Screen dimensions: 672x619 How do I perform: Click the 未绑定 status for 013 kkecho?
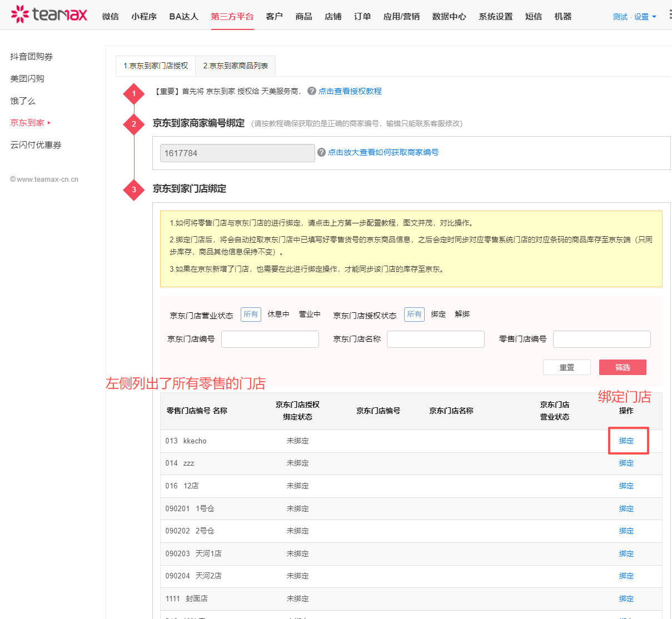[297, 441]
